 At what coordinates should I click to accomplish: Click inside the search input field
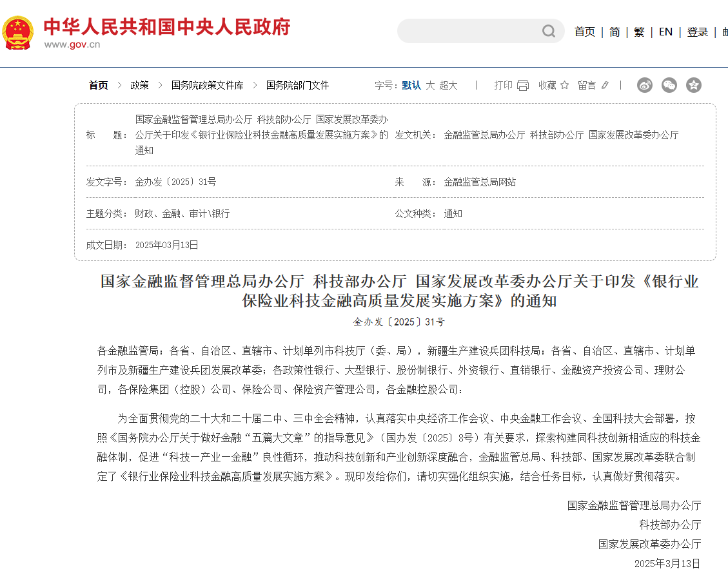click(471, 31)
